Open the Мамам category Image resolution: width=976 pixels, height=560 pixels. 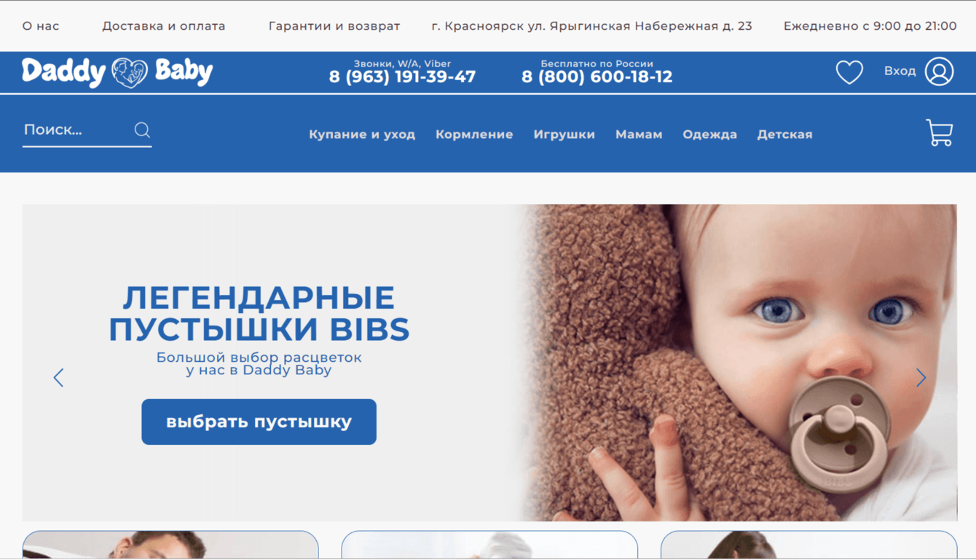pos(639,135)
